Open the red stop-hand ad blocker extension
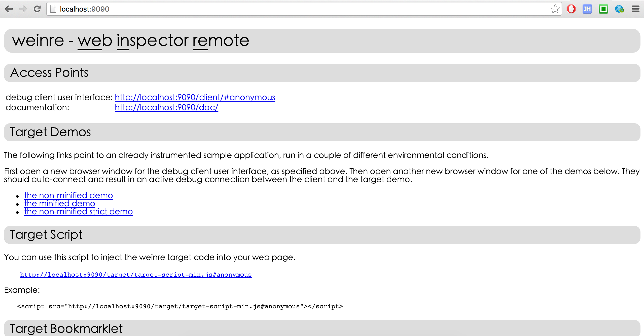The width and height of the screenshot is (644, 336). pos(571,9)
